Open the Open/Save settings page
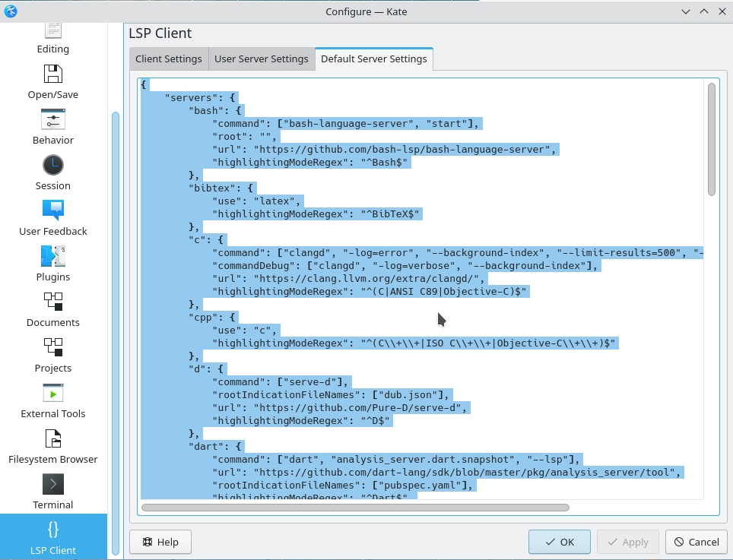The height and width of the screenshot is (560, 733). pyautogui.click(x=52, y=82)
